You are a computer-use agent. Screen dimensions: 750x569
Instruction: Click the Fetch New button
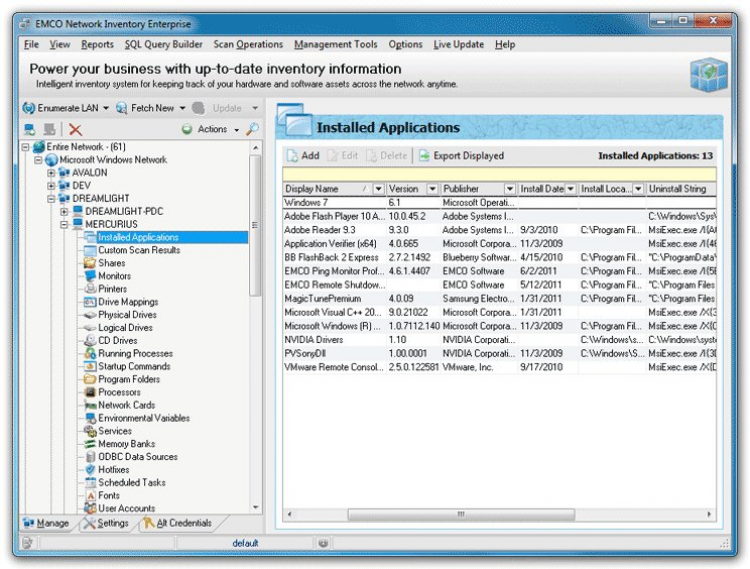coord(145,108)
